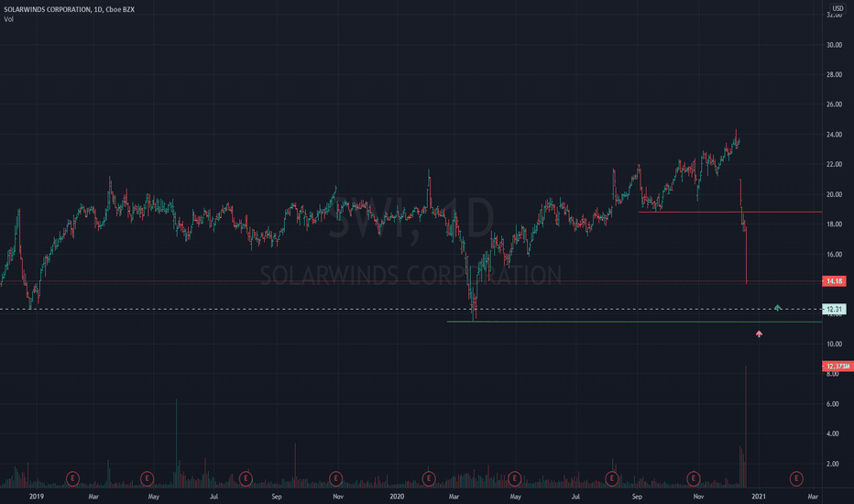Screen dimensions: 854x504
Task: Click the 2020 label on the time axis
Action: point(397,497)
